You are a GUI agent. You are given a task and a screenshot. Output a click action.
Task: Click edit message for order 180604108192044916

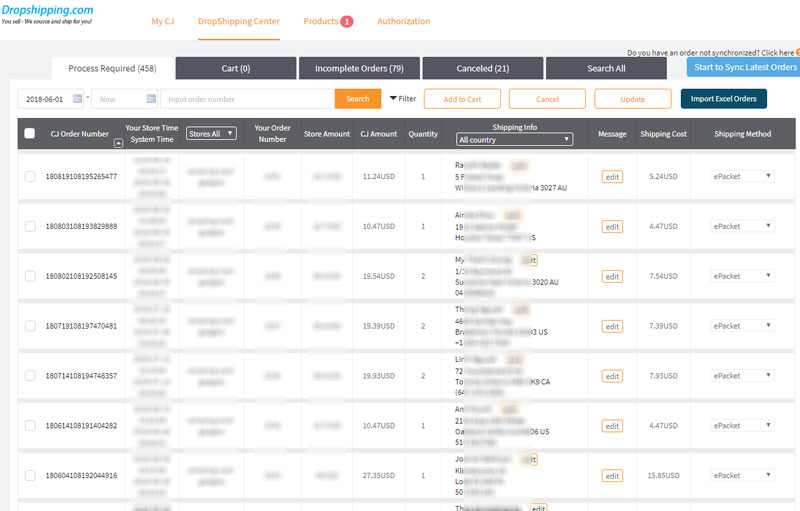[x=612, y=476]
